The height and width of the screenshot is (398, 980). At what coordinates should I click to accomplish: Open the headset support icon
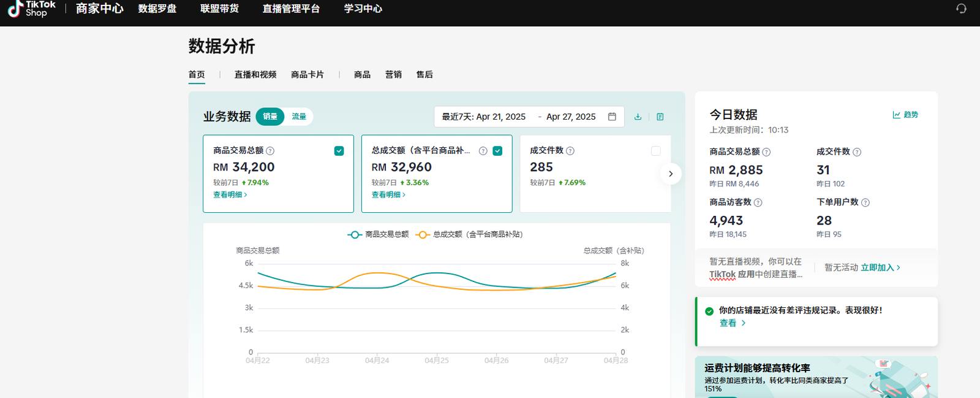(x=961, y=9)
